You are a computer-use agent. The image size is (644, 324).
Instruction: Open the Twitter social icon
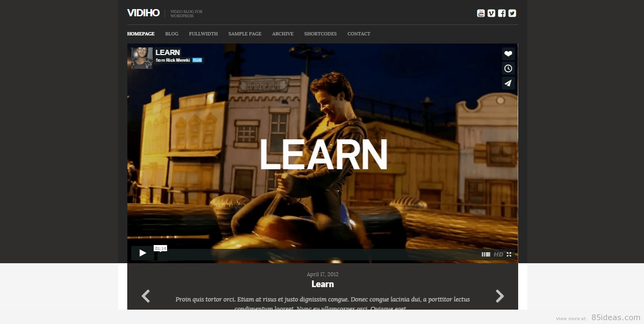512,13
